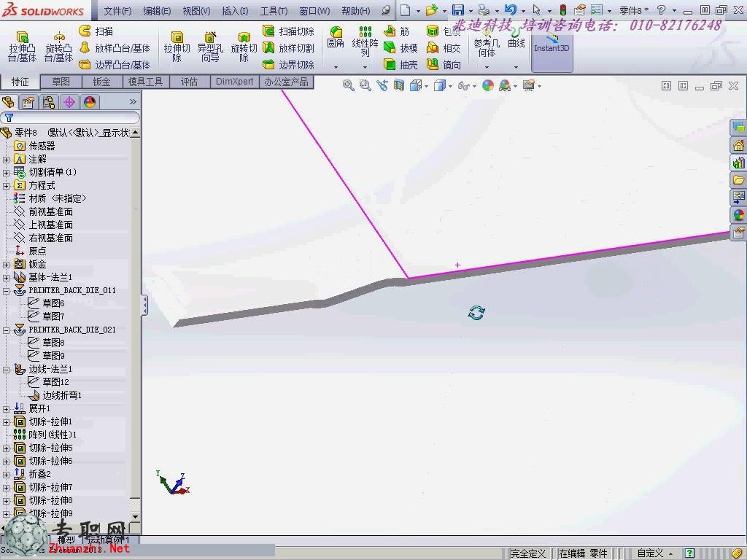This screenshot has width=747, height=560.
Task: Click the Undo icon
Action: point(510,10)
